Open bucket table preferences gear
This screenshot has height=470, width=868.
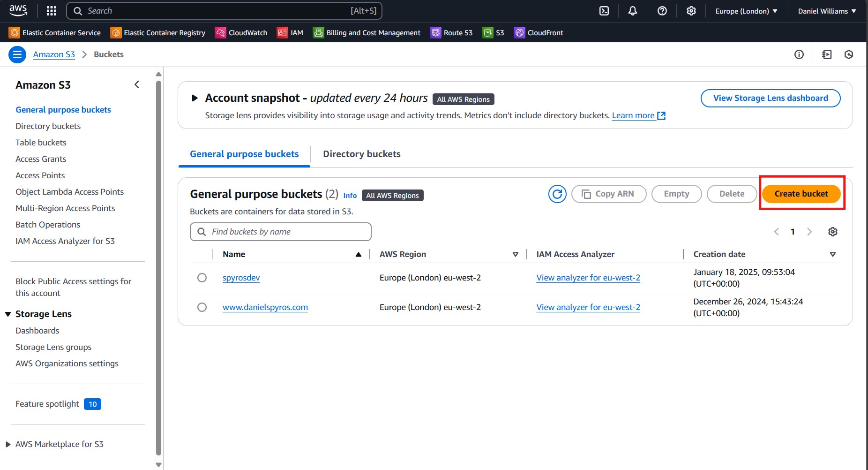[x=832, y=232]
